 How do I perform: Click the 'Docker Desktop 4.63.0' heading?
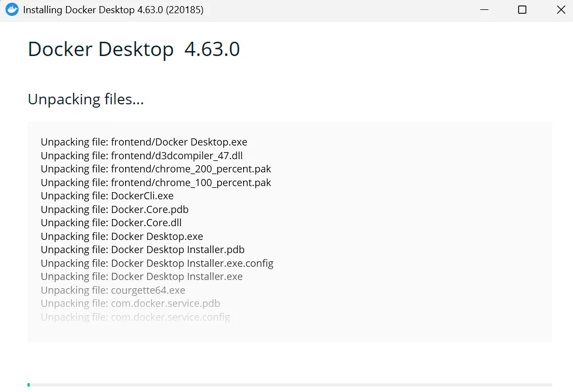(134, 49)
